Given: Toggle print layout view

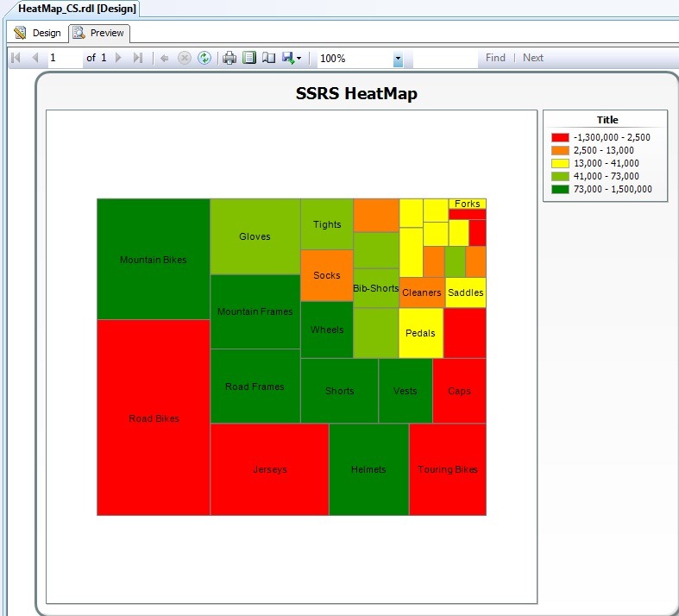Looking at the screenshot, I should [x=249, y=58].
